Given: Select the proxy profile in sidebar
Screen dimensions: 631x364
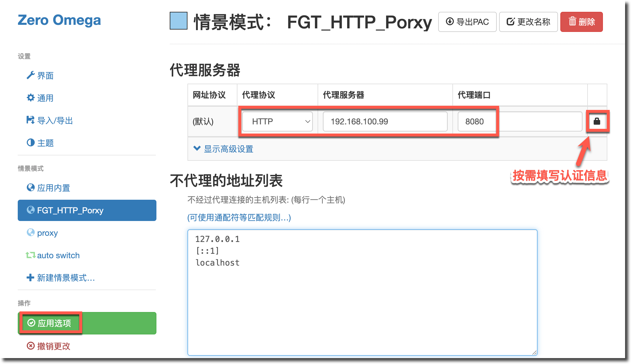Looking at the screenshot, I should tap(47, 233).
